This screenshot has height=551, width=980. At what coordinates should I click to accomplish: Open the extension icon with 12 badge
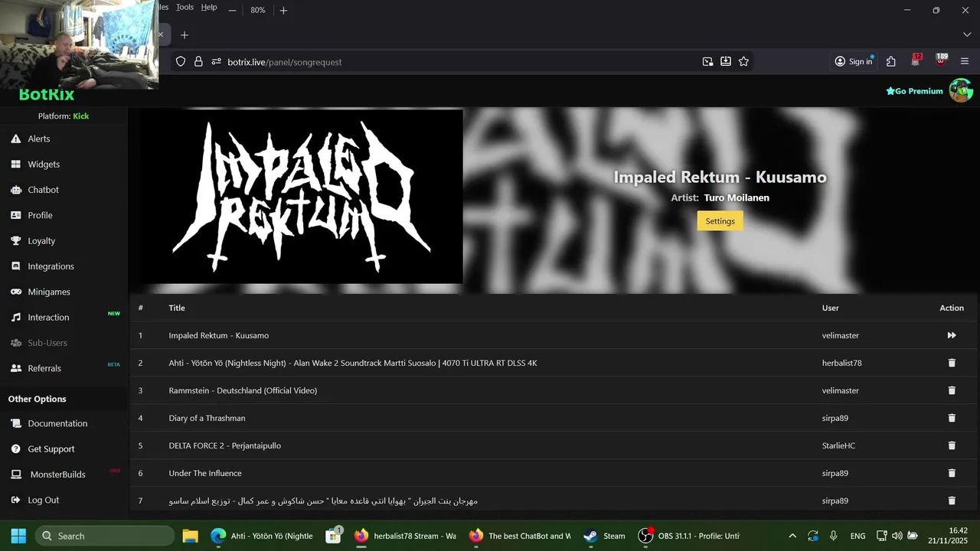(916, 60)
